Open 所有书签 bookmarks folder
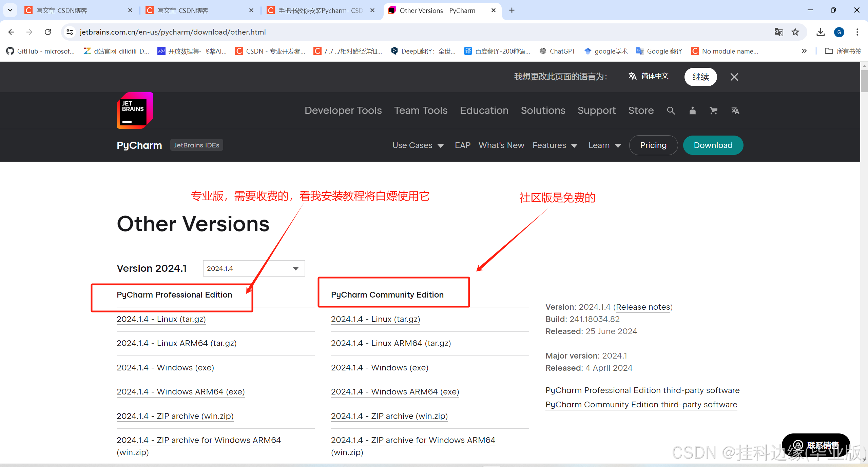 click(x=843, y=51)
